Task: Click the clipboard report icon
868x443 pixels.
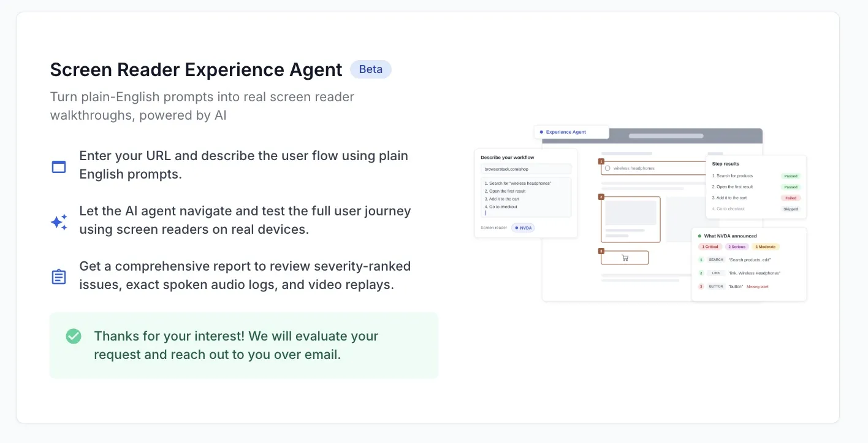Action: 59,277
